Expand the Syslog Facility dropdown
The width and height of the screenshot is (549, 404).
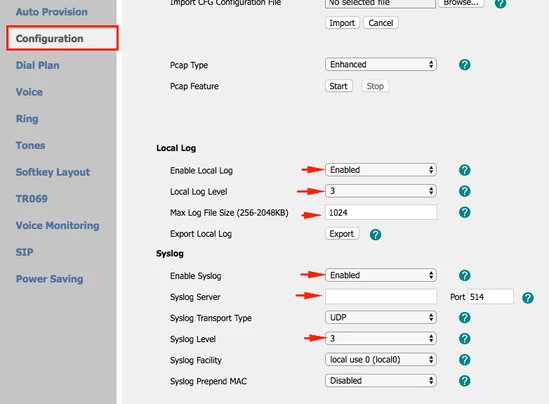pos(381,360)
